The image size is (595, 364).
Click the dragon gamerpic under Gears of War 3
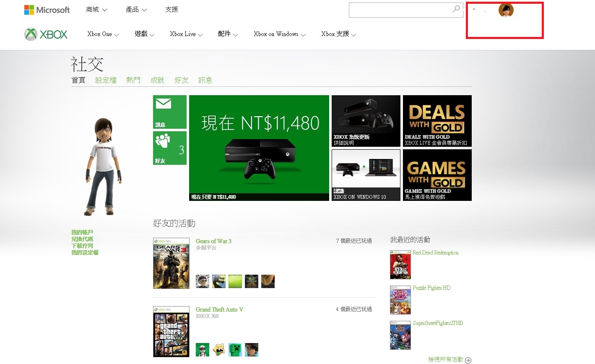point(219,281)
